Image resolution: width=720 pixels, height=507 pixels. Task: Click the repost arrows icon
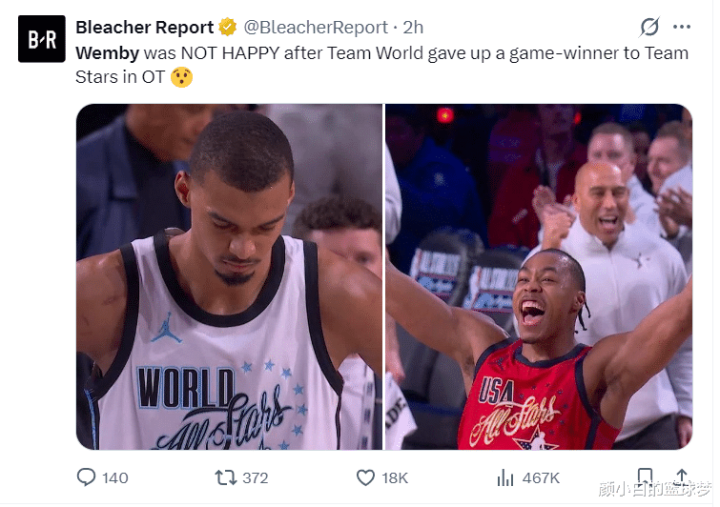coord(225,478)
